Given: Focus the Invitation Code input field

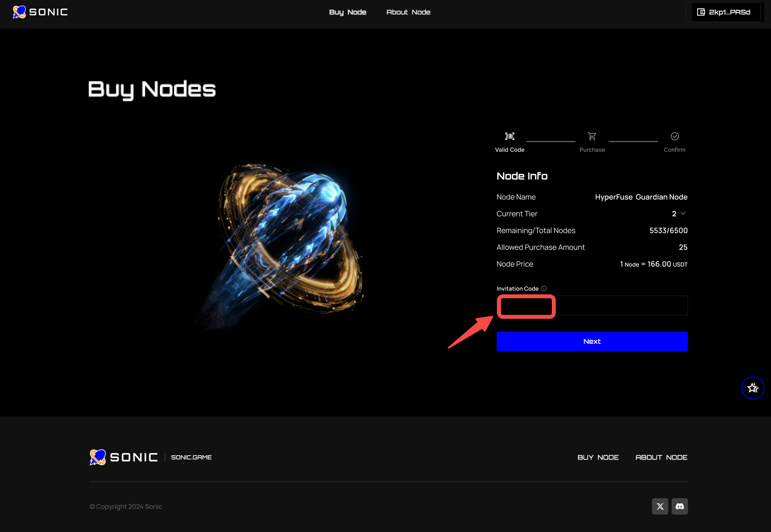Looking at the screenshot, I should (x=592, y=306).
